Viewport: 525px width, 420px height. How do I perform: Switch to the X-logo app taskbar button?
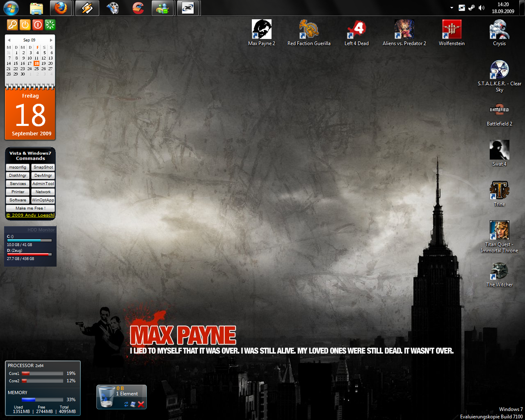[x=188, y=8]
